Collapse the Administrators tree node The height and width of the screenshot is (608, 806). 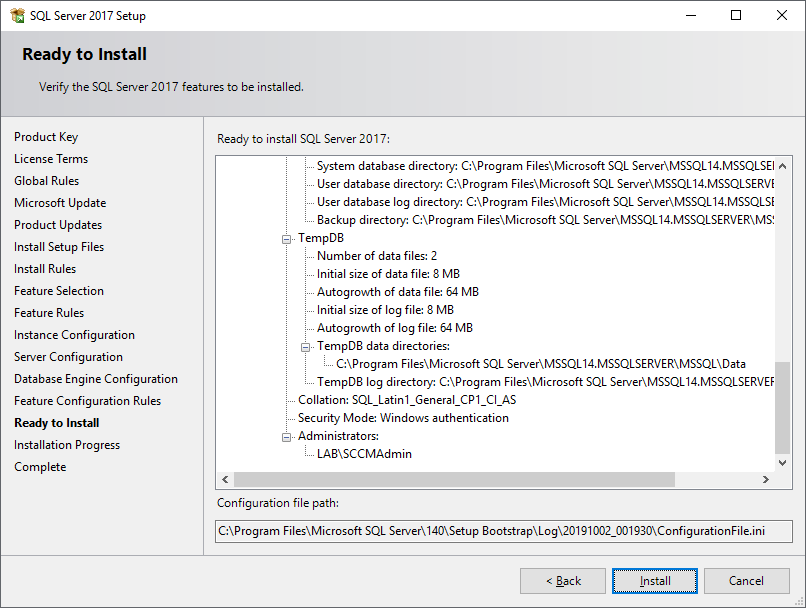pyautogui.click(x=288, y=436)
